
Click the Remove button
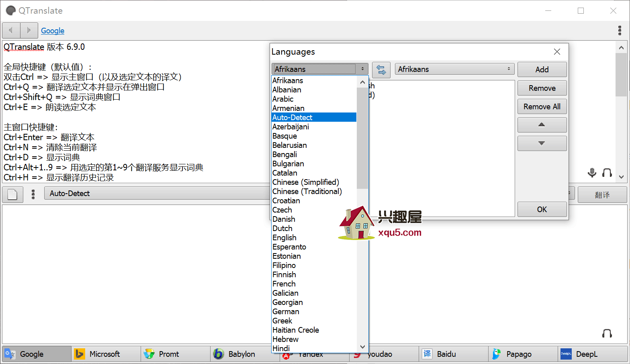[542, 88]
